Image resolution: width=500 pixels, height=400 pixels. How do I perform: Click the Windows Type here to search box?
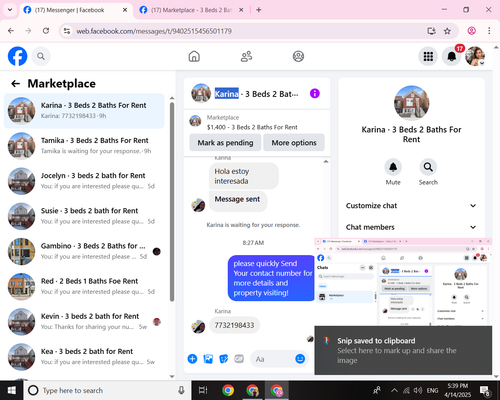coord(107,390)
